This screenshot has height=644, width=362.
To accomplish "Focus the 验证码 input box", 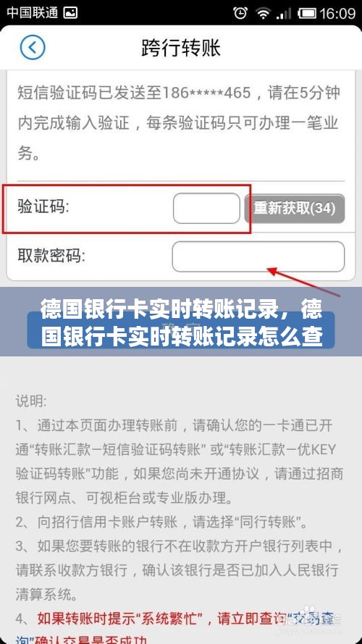I will pyautogui.click(x=206, y=208).
